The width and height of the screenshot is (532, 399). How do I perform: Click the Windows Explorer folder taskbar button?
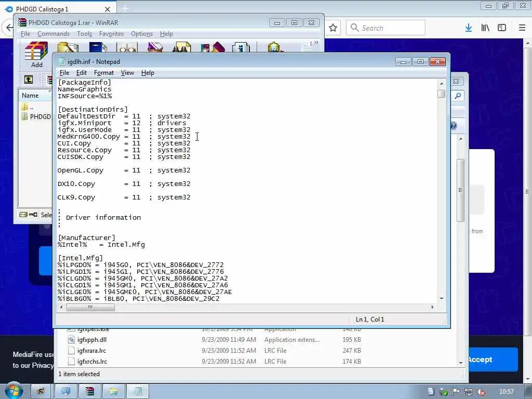coord(113,391)
